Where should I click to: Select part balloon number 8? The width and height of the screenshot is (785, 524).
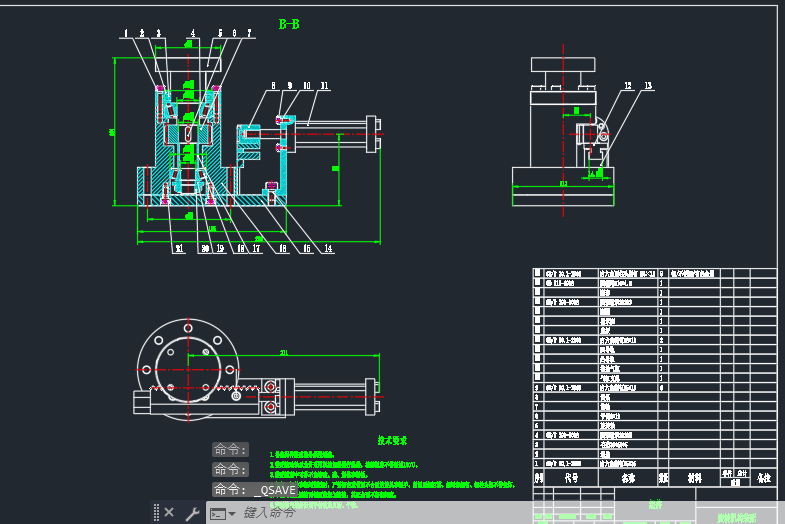coord(273,86)
